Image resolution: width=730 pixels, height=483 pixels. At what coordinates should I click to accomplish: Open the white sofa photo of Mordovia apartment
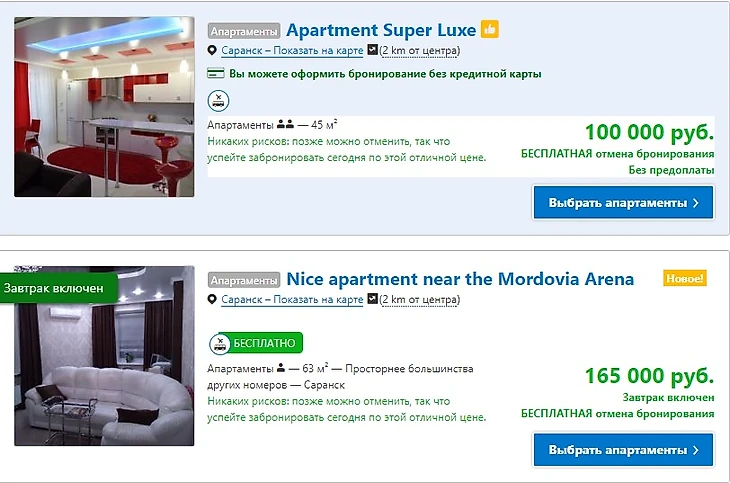click(104, 356)
